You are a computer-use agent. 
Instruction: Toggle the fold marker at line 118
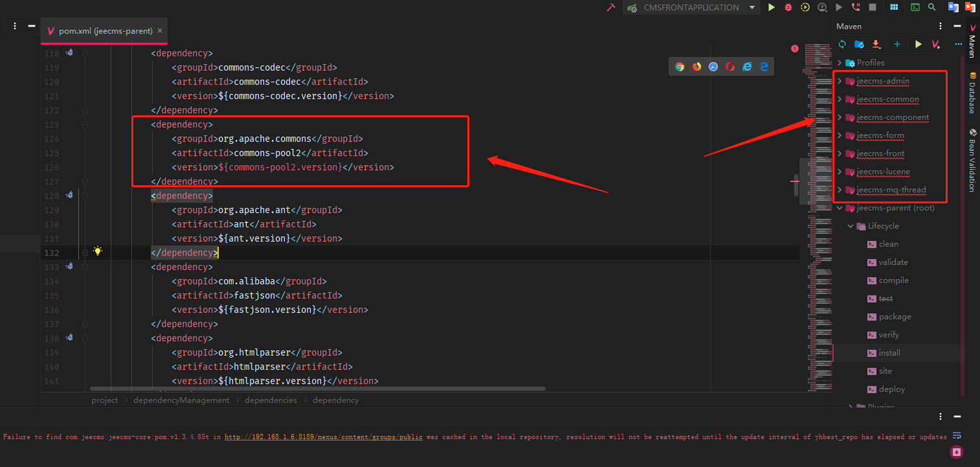85,53
